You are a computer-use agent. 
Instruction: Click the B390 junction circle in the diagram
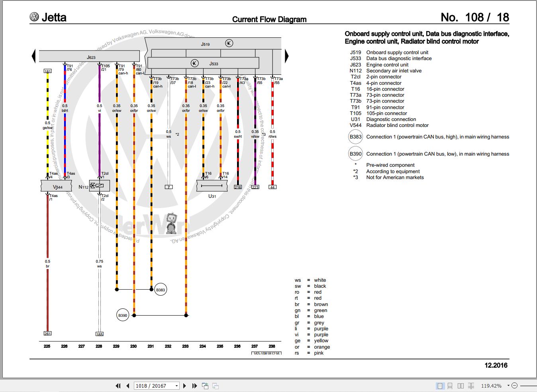pos(123,315)
